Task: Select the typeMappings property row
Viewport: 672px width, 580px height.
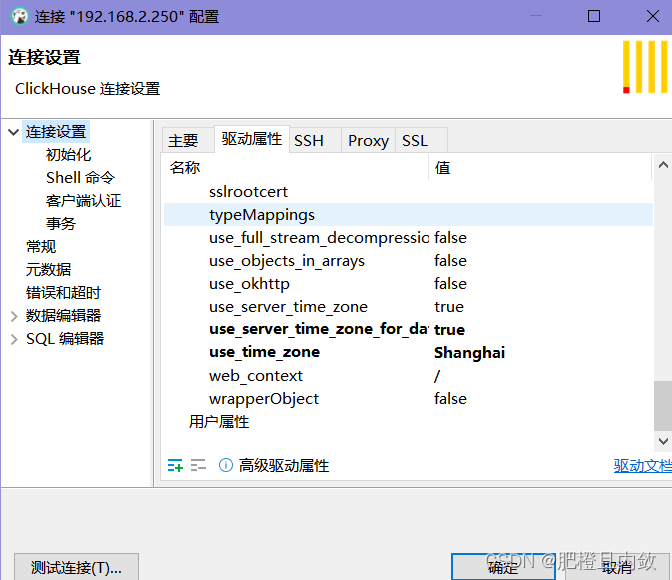Action: tap(408, 215)
